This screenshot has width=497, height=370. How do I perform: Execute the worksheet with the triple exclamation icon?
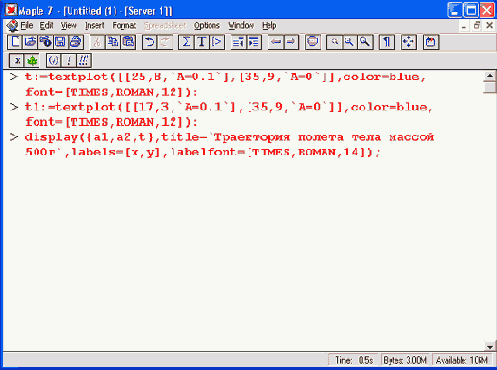pos(84,60)
